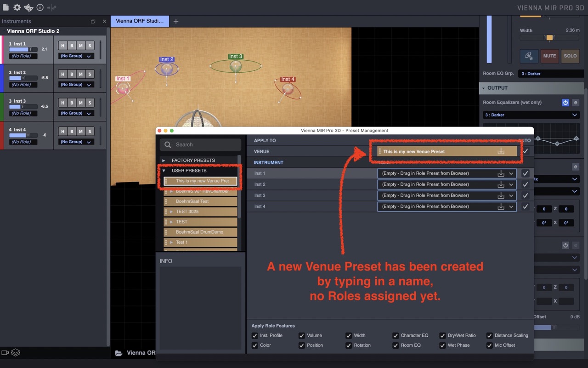This screenshot has width=588, height=368.
Task: Open the theater masks roles icon
Action: coord(28,7)
